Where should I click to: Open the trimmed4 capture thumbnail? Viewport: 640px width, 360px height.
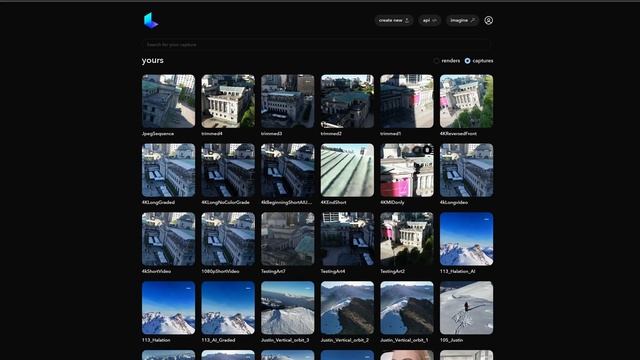pyautogui.click(x=228, y=101)
